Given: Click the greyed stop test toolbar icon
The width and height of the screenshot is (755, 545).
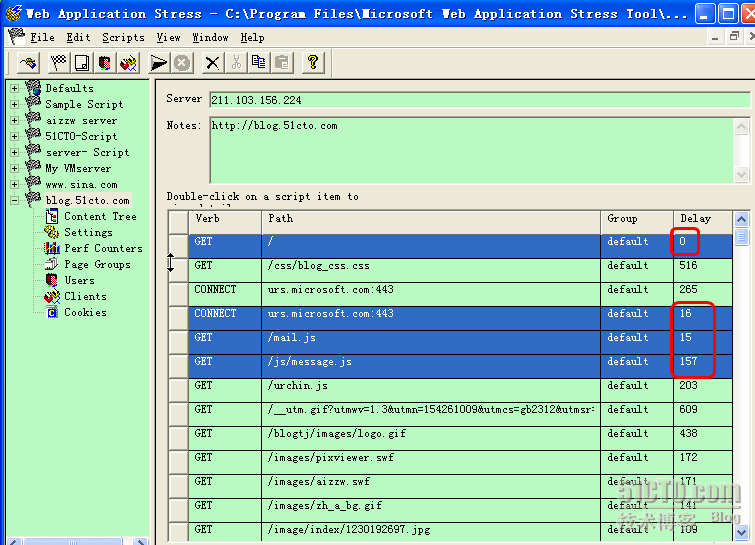Looking at the screenshot, I should pos(182,63).
